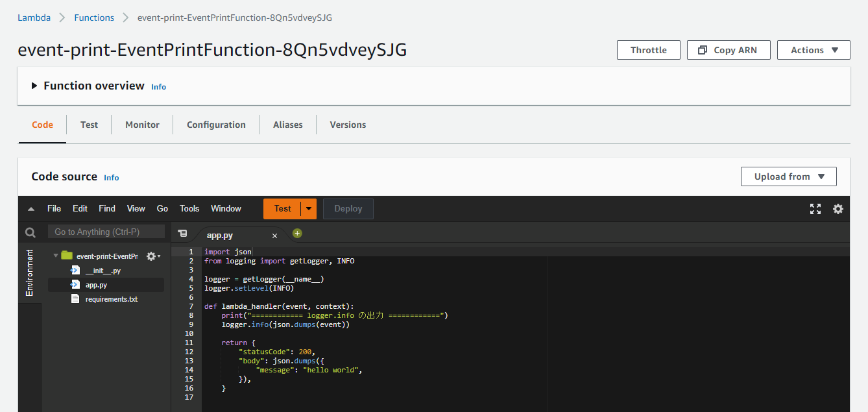The height and width of the screenshot is (412, 868).
Task: Switch to the Monitor tab
Action: coord(142,125)
